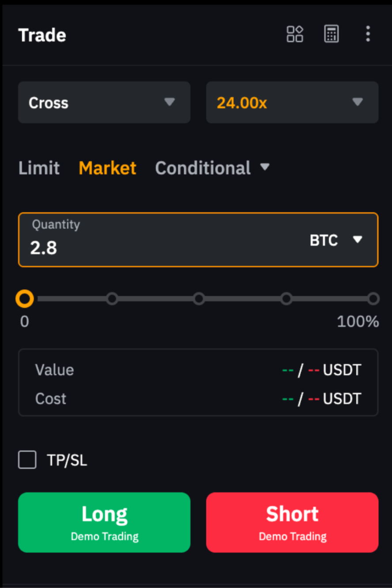
Task: Change the BTC quantity unit dropdown
Action: click(x=335, y=240)
